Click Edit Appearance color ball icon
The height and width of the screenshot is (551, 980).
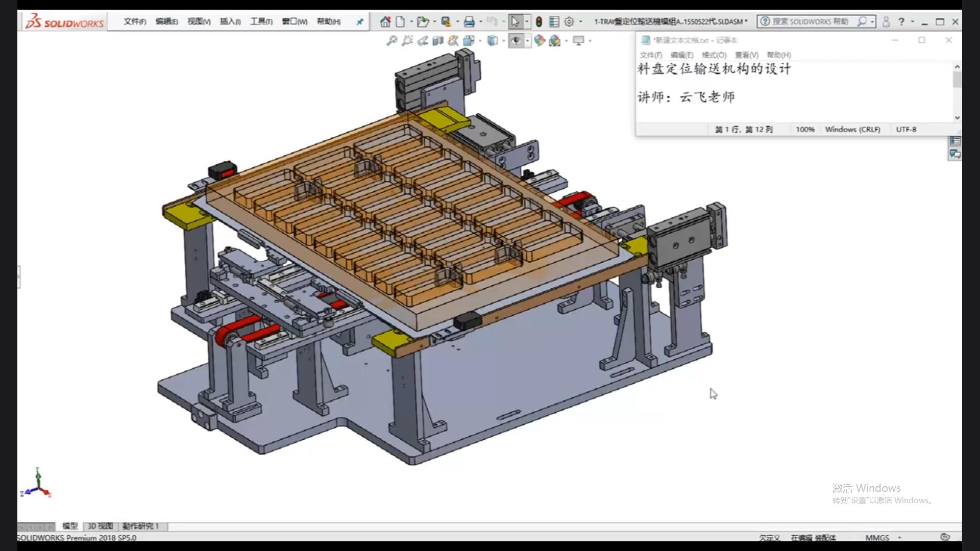click(x=540, y=40)
